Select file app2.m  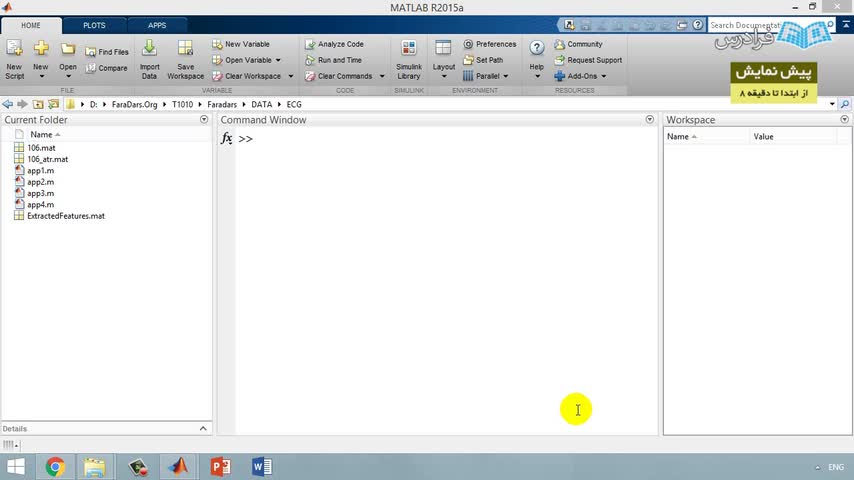tap(40, 182)
